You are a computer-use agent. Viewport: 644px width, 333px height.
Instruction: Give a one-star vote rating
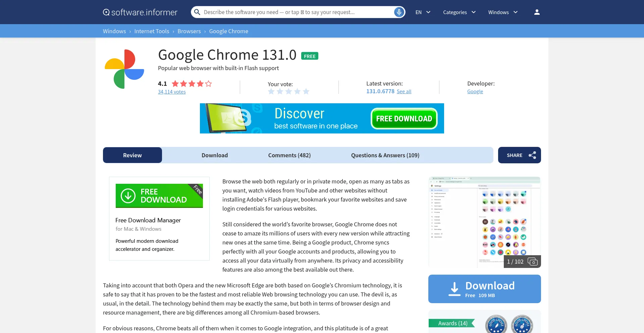tap(271, 92)
